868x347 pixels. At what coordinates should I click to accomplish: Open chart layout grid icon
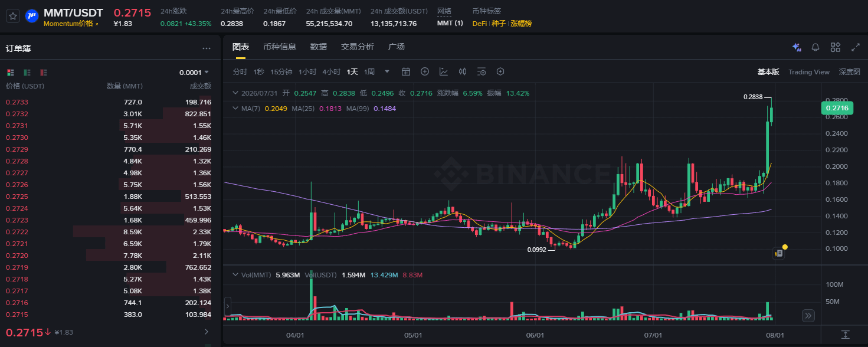tap(836, 47)
